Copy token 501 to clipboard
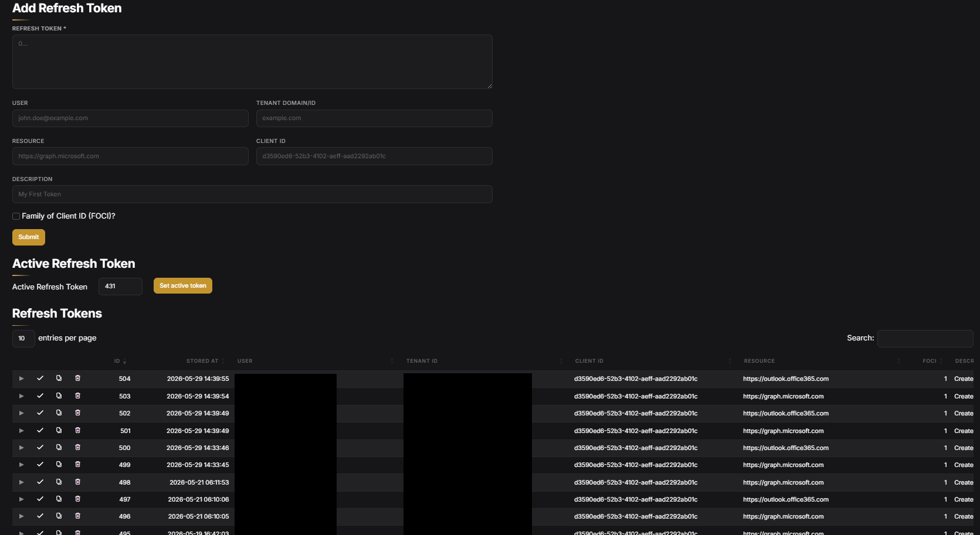Image resolution: width=980 pixels, height=535 pixels. [x=59, y=431]
